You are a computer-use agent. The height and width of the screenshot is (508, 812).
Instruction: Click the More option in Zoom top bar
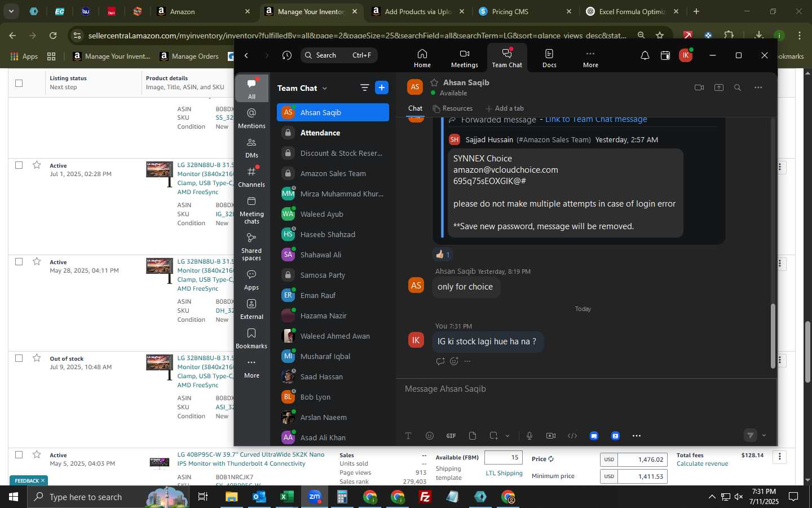coord(590,58)
